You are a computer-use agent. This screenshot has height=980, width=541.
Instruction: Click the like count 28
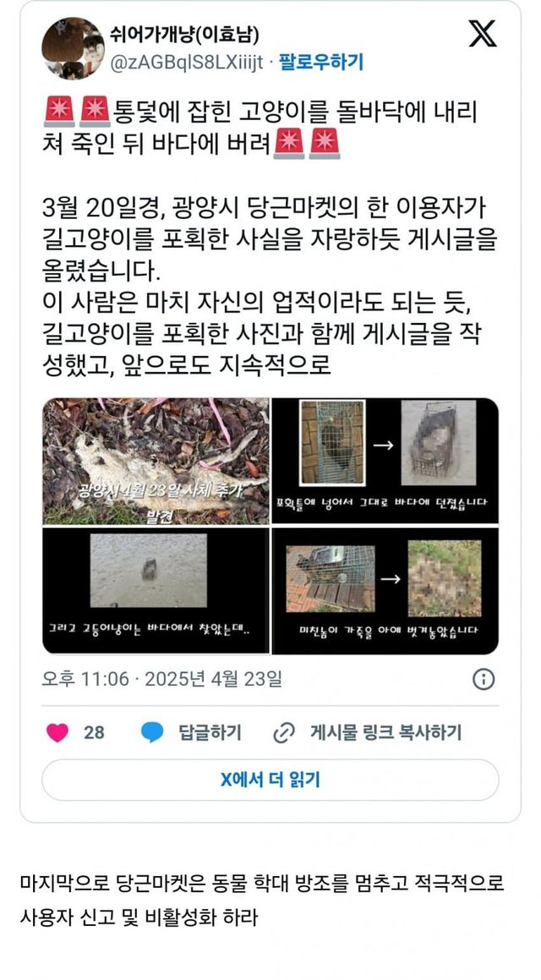click(94, 732)
